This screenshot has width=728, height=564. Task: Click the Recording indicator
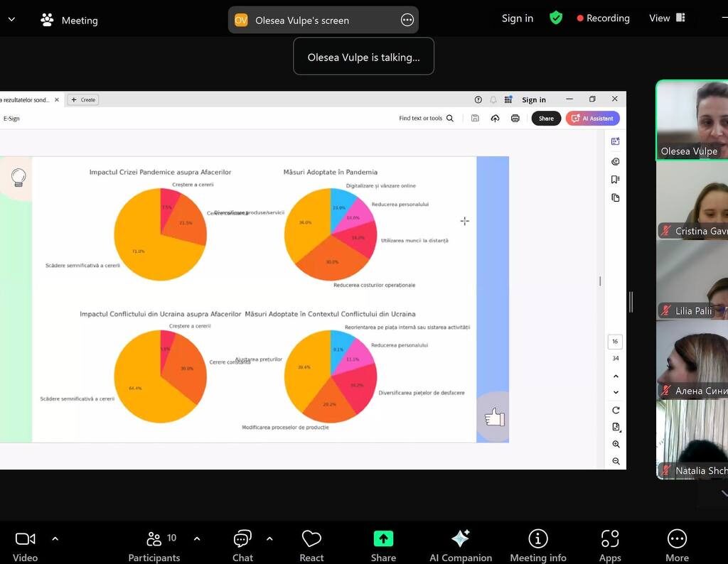603,18
